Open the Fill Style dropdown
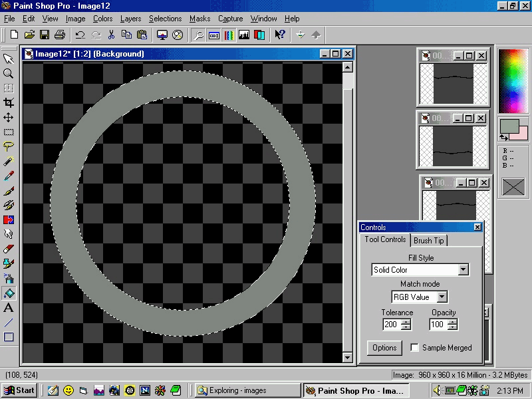 coord(464,270)
